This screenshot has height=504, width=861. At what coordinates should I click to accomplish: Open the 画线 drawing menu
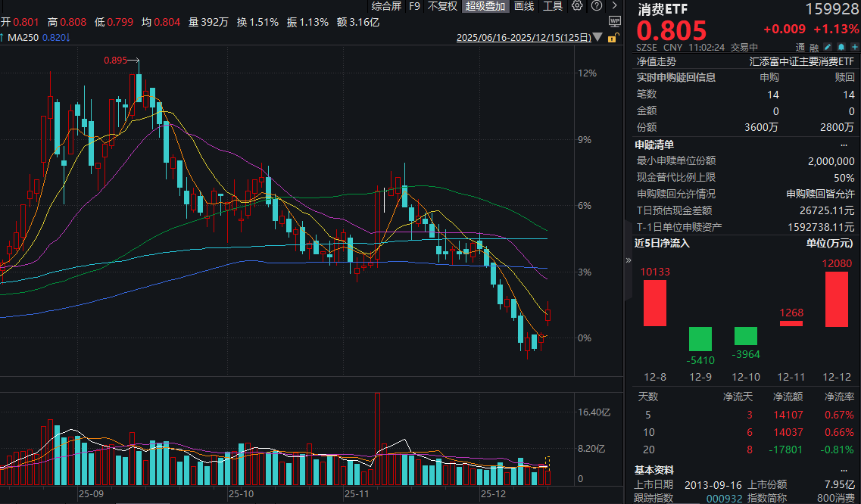524,6
